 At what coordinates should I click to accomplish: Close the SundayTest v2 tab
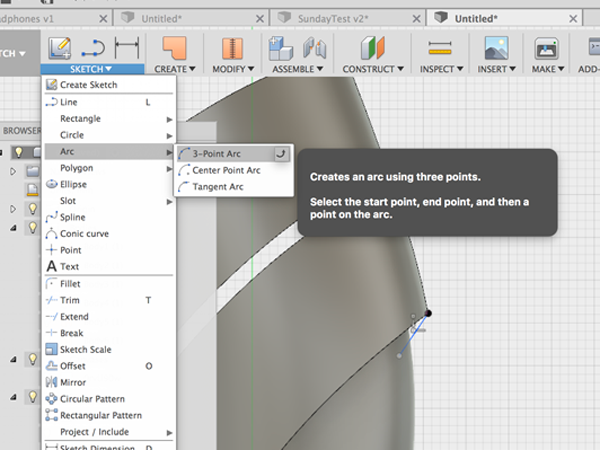(416, 19)
